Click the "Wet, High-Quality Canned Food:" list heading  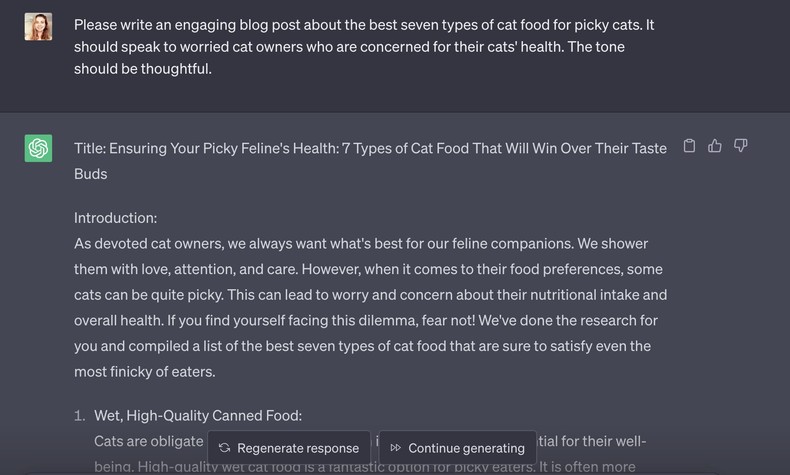pyautogui.click(x=198, y=416)
